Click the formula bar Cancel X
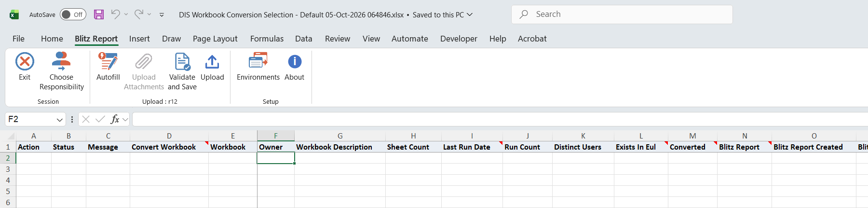Image resolution: width=868 pixels, height=208 pixels. pos(86,119)
